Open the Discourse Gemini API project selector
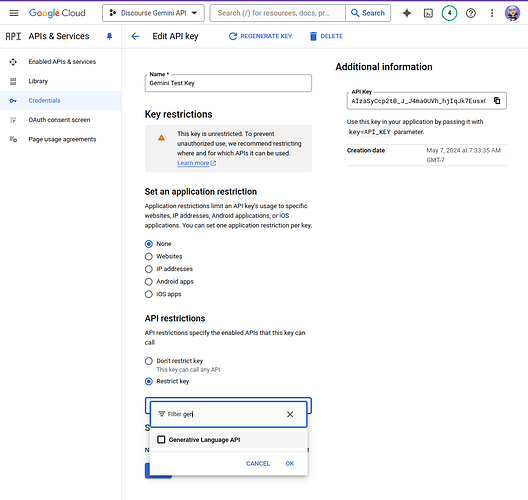The height and width of the screenshot is (500, 528). (153, 13)
